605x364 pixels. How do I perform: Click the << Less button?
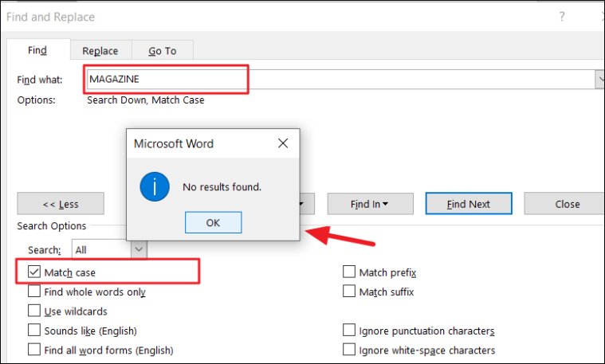pyautogui.click(x=61, y=204)
